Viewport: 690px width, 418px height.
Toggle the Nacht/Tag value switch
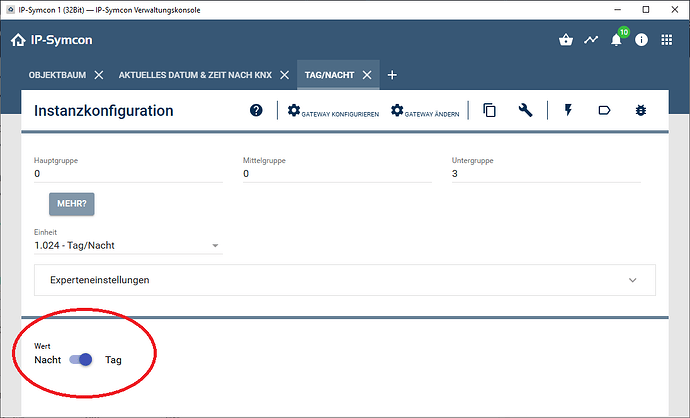click(x=81, y=359)
